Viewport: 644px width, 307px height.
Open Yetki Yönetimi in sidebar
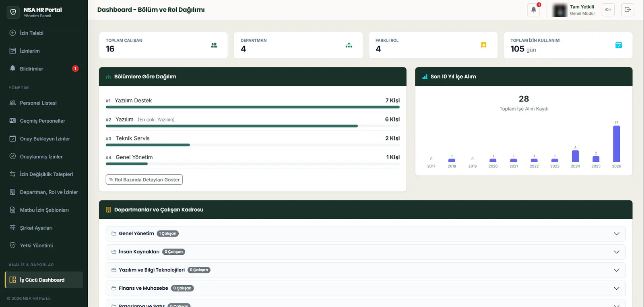coord(44,245)
